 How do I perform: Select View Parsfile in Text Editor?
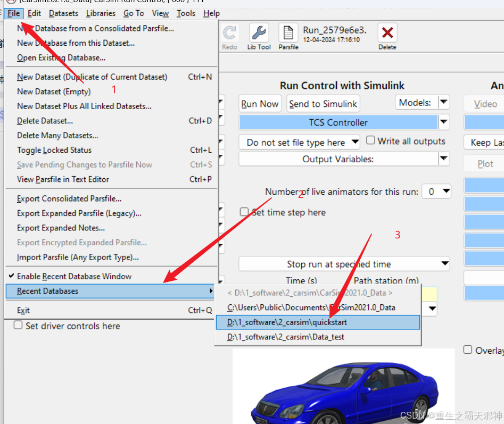[111, 179]
